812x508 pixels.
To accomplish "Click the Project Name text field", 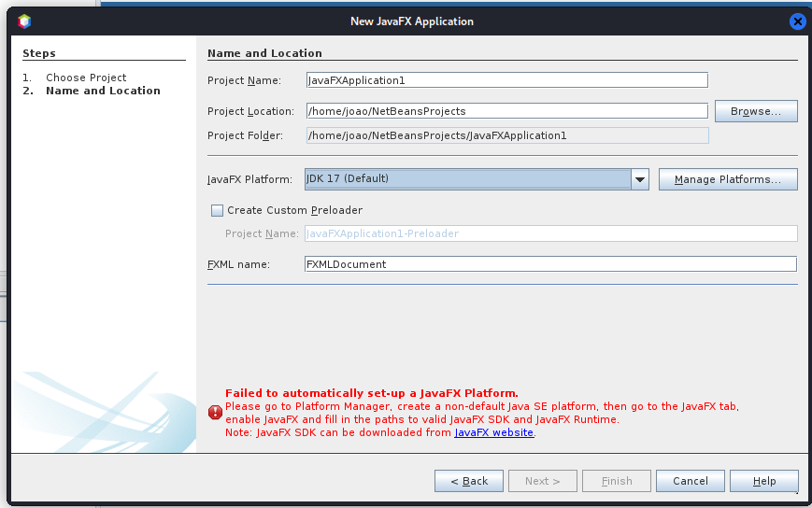I will tap(507, 80).
